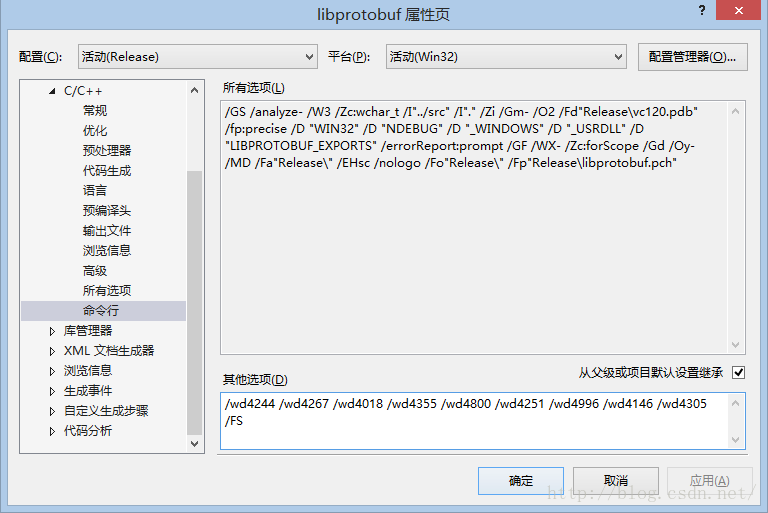The width and height of the screenshot is (768, 513).
Task: Expand the 代码分析 node
Action: [52, 431]
